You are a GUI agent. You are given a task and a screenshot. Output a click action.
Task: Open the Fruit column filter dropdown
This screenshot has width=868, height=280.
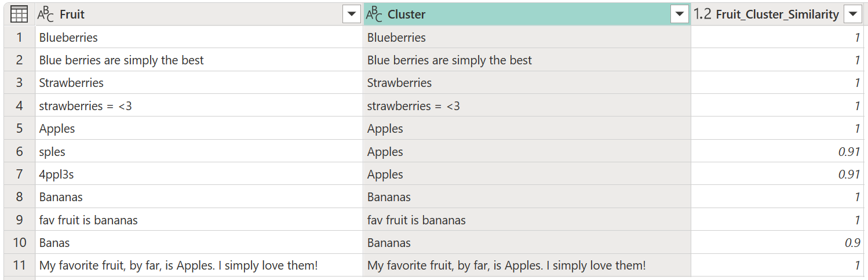coord(352,14)
